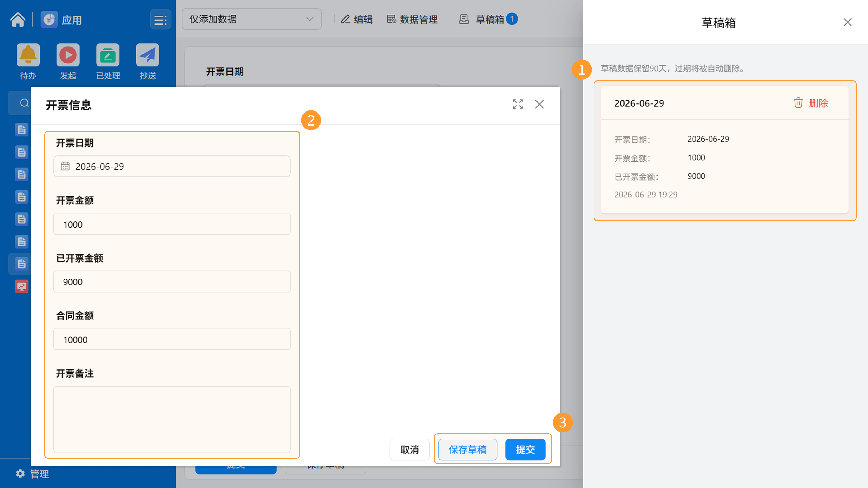Click the sidebar search magnifier icon
The width and height of the screenshot is (868, 488).
pos(24,103)
